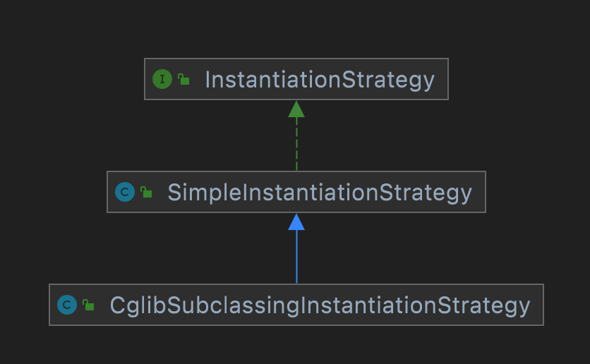Click blank canvas right of SimpleInstantiationStrategy node
The height and width of the screenshot is (364, 590).
(536, 192)
